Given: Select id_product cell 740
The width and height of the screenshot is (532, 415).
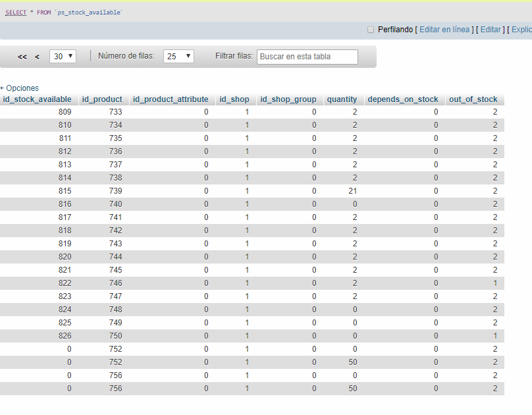Looking at the screenshot, I should (x=116, y=204).
